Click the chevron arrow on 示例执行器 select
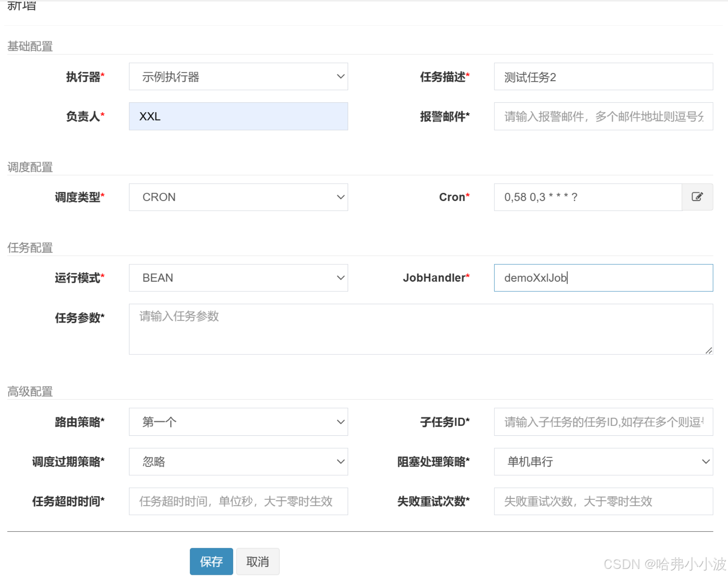The height and width of the screenshot is (576, 728). click(x=340, y=76)
